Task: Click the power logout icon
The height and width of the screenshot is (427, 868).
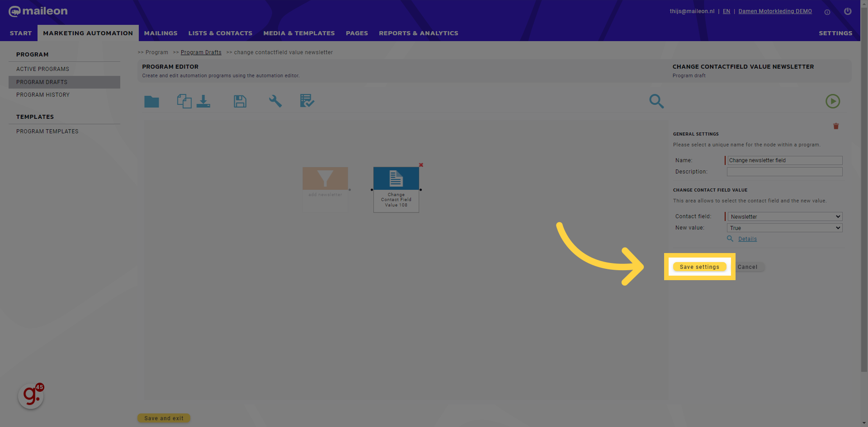Action: coord(848,11)
